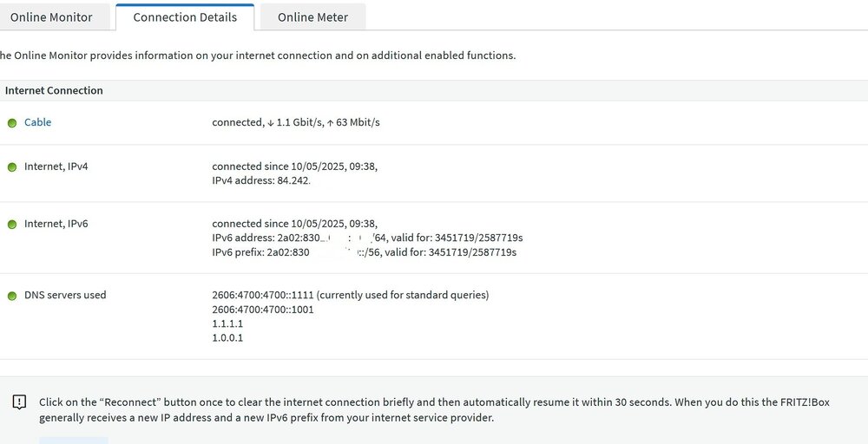The height and width of the screenshot is (444, 868).
Task: Click the Internet, IPv6 label
Action: click(56, 224)
